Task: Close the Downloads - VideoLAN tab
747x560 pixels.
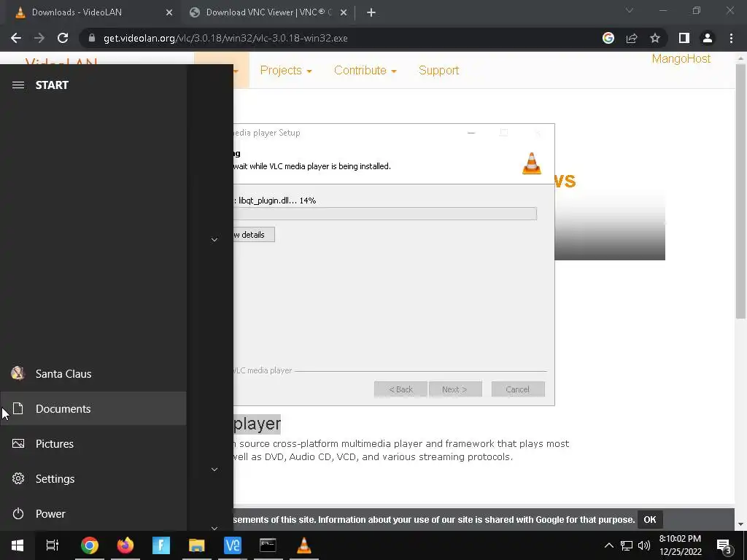Action: click(x=169, y=13)
